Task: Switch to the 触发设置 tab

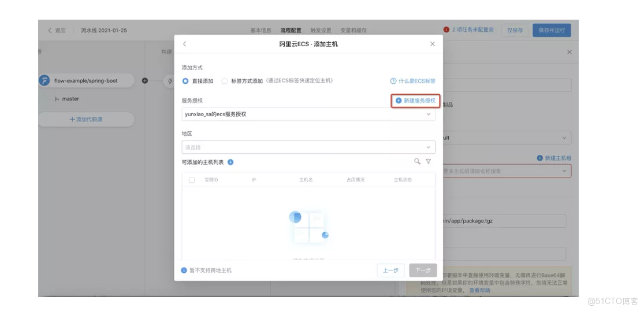Action: (321, 31)
